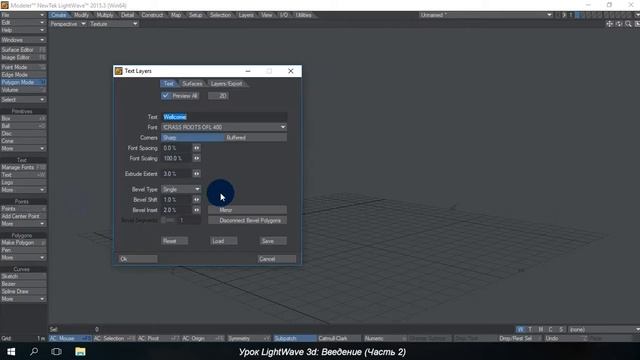Switch to the Modify tab

[x=81, y=15]
